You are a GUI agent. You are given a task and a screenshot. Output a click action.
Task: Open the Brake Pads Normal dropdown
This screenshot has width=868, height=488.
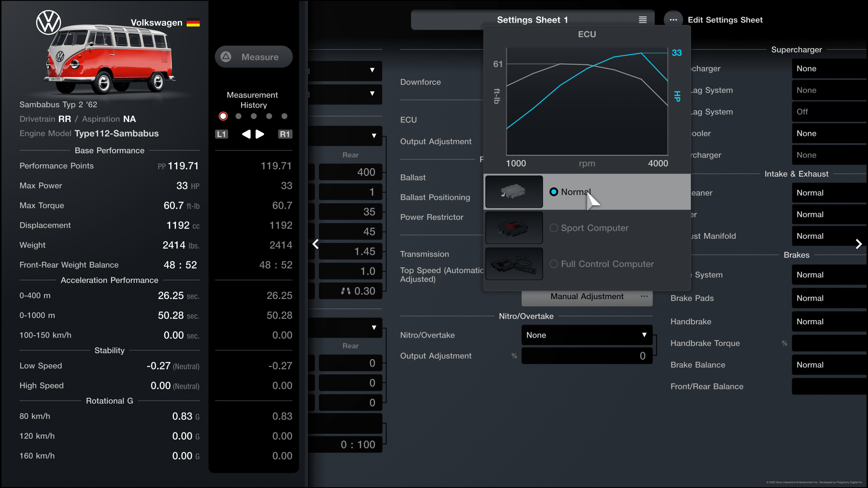[x=829, y=298]
